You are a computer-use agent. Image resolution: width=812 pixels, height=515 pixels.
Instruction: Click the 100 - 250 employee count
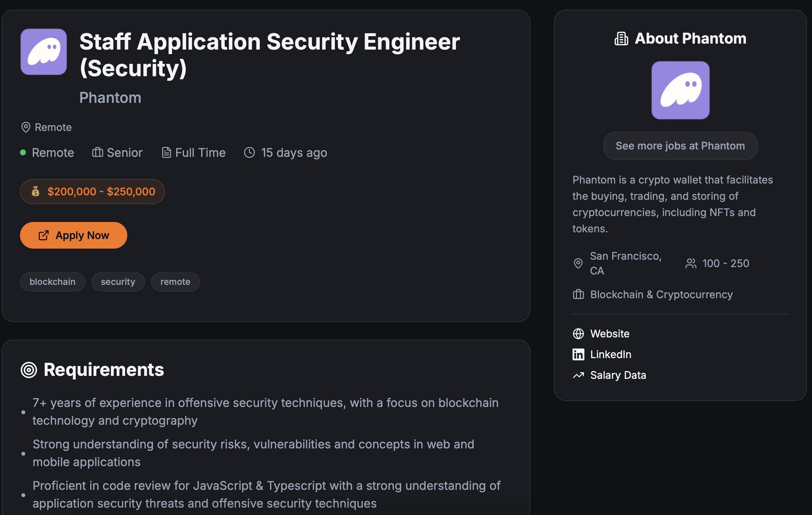pos(726,263)
